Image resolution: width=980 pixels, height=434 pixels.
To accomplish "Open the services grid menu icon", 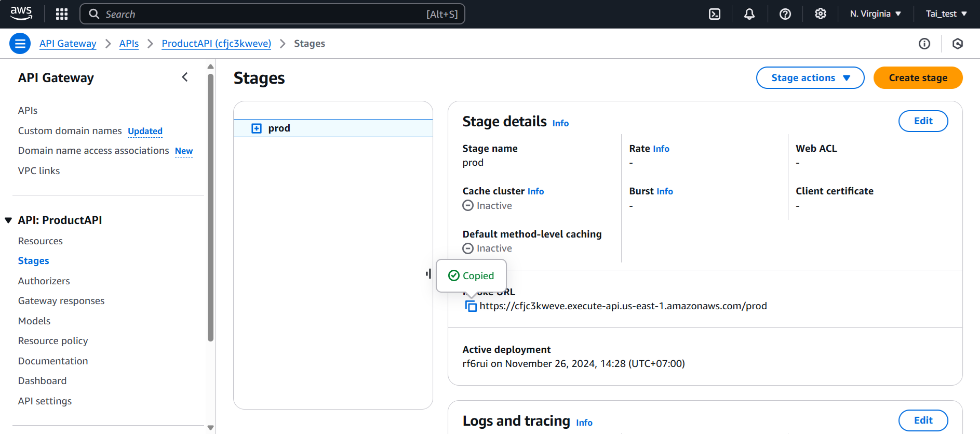I will click(x=62, y=14).
